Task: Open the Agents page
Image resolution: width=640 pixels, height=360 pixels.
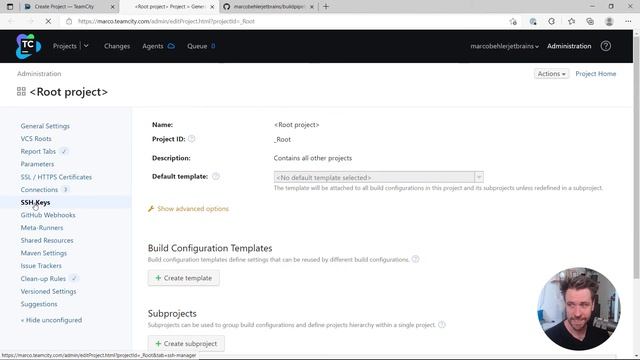Action: pos(153,46)
